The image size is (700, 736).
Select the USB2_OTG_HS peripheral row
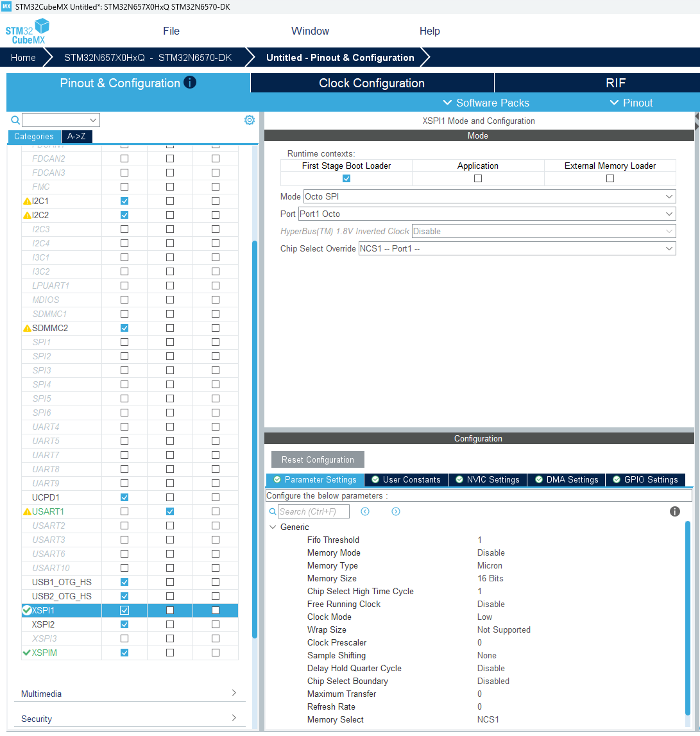130,596
